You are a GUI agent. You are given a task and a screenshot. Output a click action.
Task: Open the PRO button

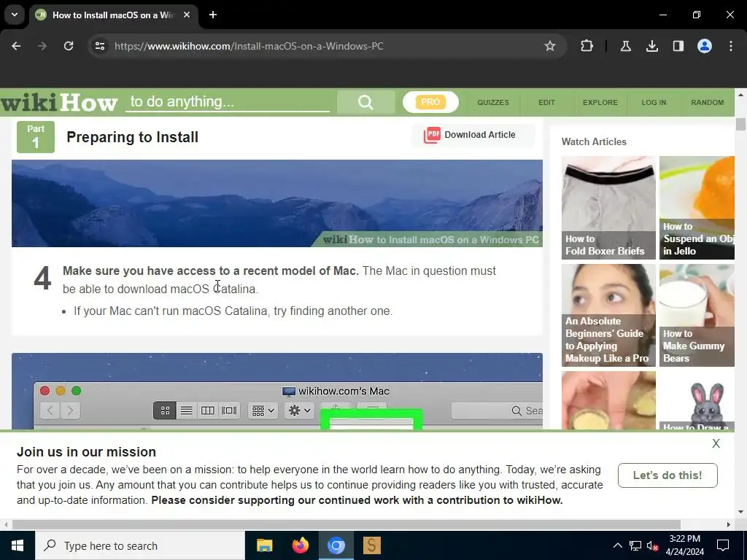(430, 102)
